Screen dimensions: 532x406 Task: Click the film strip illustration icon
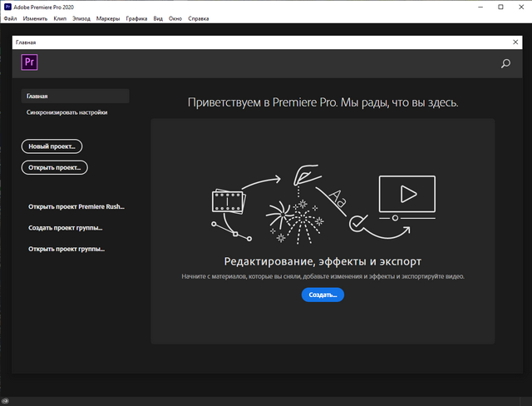tap(225, 200)
